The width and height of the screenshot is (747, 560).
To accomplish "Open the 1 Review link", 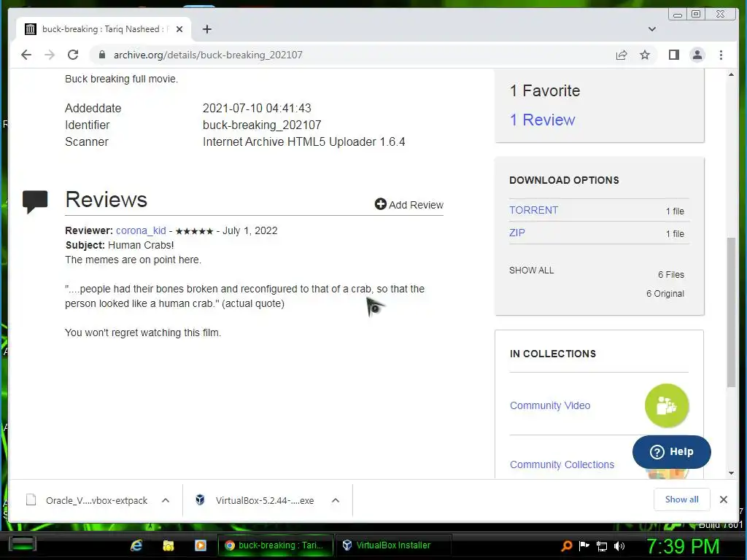I will [542, 120].
